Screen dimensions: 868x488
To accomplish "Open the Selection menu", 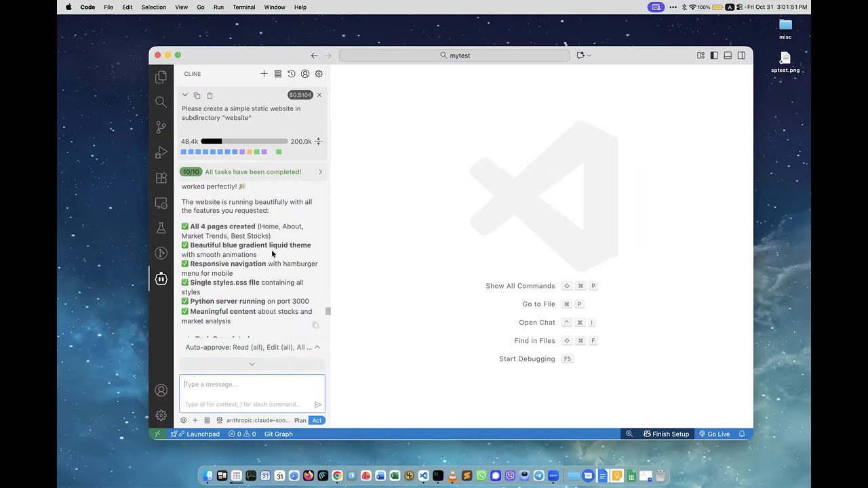I will [x=153, y=7].
